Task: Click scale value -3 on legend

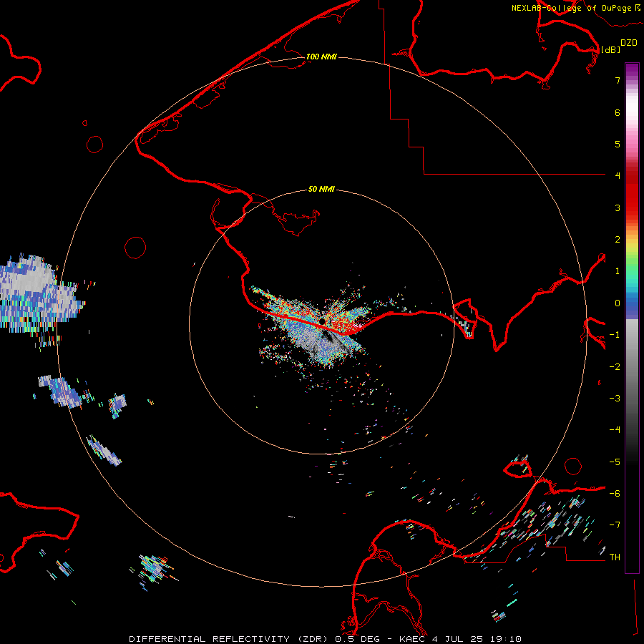Action: click(x=615, y=399)
